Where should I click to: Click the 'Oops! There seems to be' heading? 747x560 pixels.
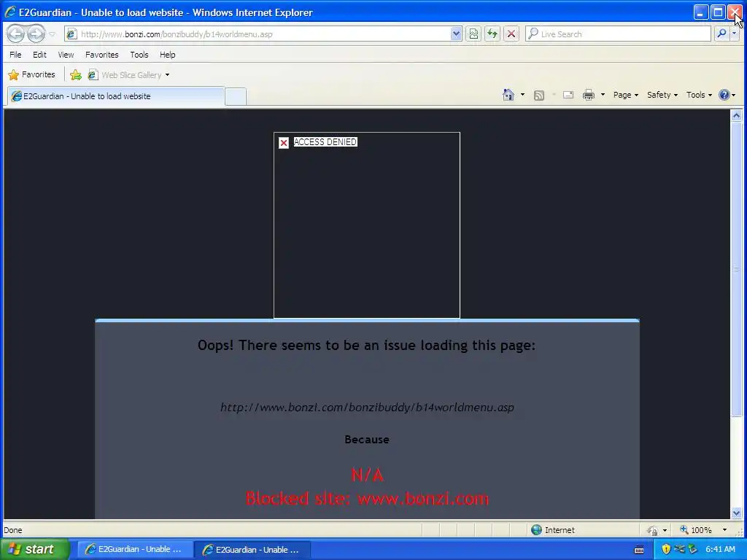pos(366,345)
